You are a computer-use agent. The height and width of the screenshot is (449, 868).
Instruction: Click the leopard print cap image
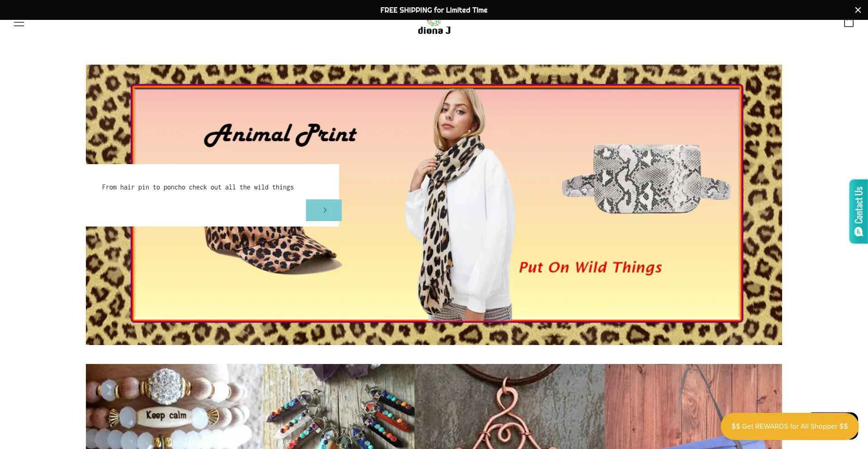point(271,250)
